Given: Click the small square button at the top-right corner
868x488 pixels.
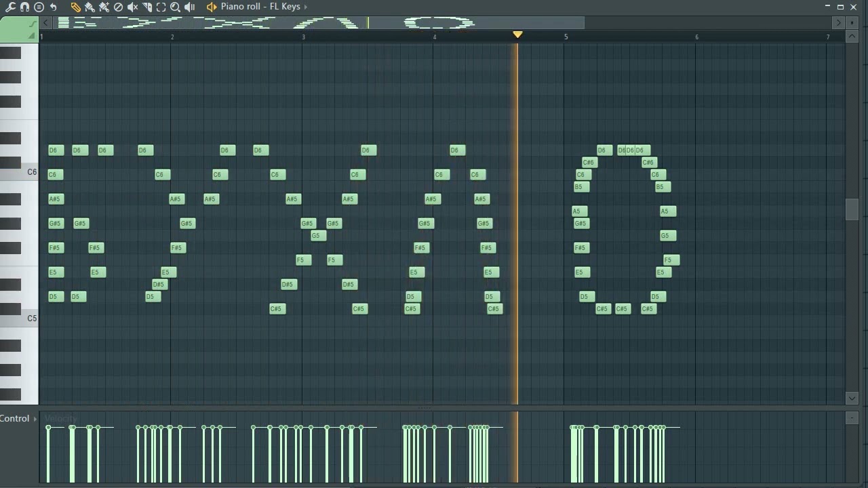Looking at the screenshot, I should 852,23.
